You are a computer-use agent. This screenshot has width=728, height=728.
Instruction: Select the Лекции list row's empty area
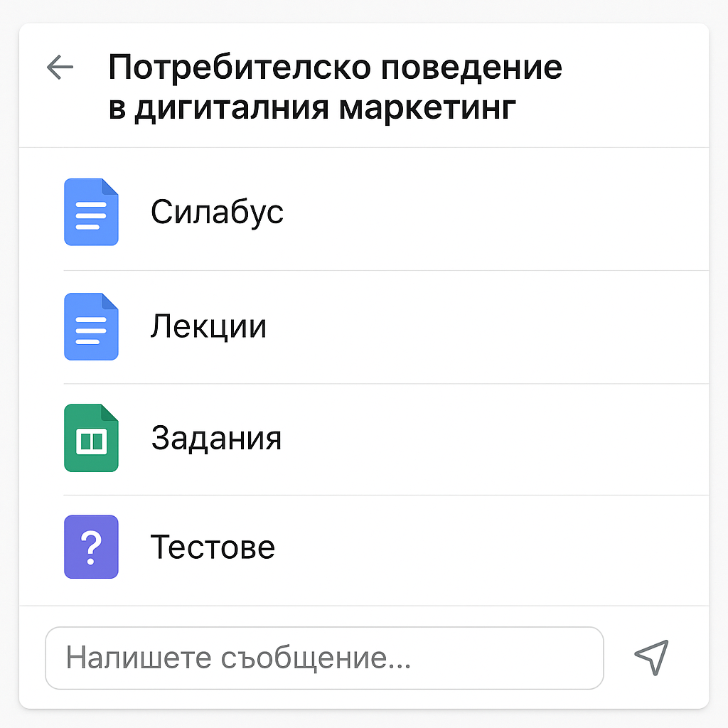coord(498,326)
